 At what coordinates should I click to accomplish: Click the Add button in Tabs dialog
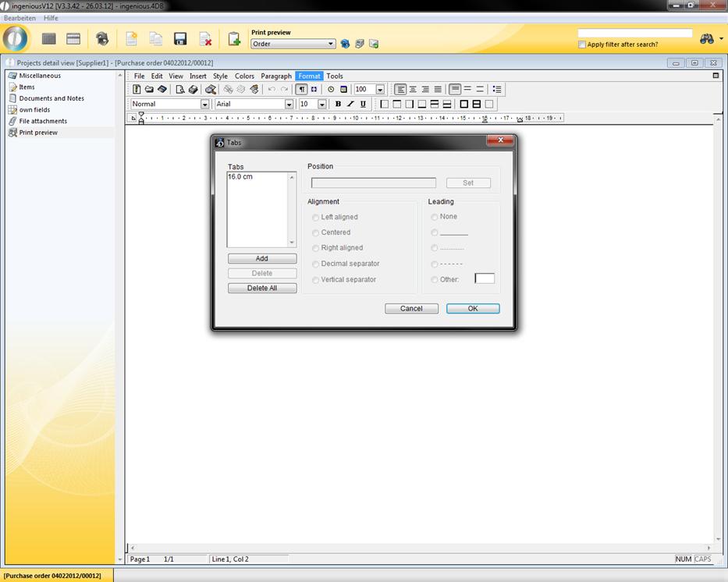click(262, 258)
